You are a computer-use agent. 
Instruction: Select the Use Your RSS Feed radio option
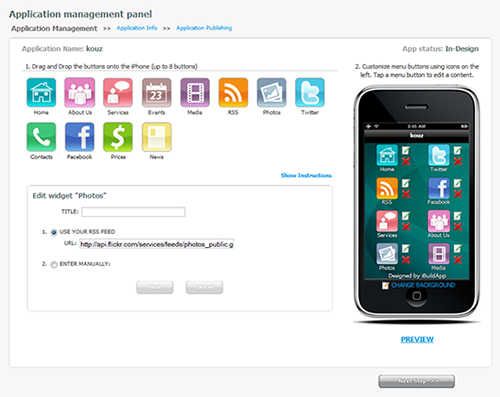point(54,232)
